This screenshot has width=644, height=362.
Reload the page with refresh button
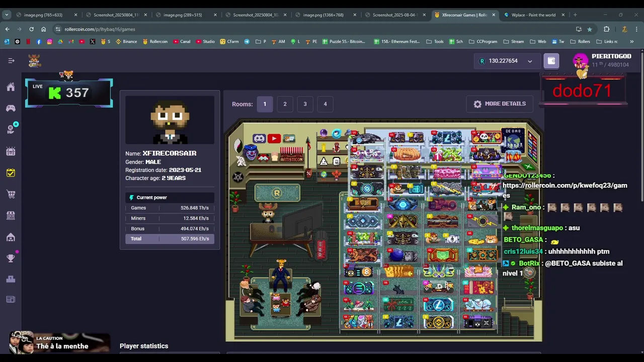pos(31,29)
